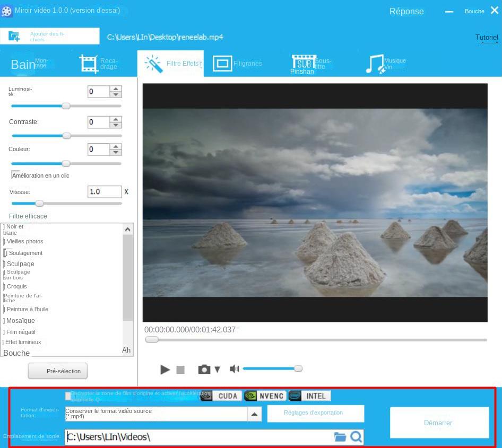This screenshot has height=448, width=502.
Task: Open Réglages d'exportation
Action: (x=316, y=413)
